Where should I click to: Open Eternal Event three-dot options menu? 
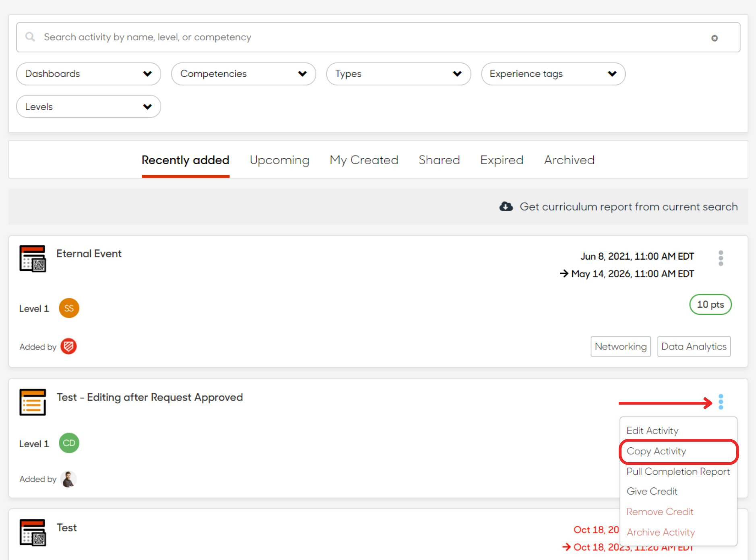coord(721,258)
